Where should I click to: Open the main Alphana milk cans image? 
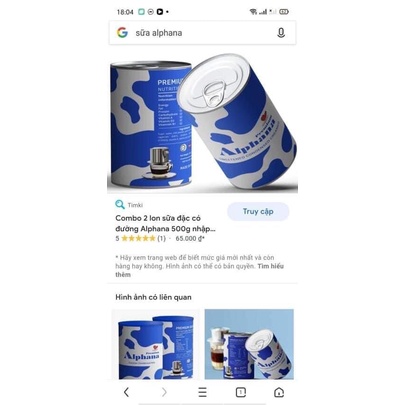[x=202, y=122]
